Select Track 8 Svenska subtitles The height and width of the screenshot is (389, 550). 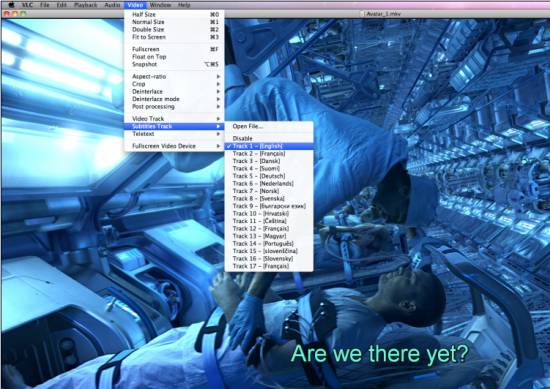pos(269,199)
